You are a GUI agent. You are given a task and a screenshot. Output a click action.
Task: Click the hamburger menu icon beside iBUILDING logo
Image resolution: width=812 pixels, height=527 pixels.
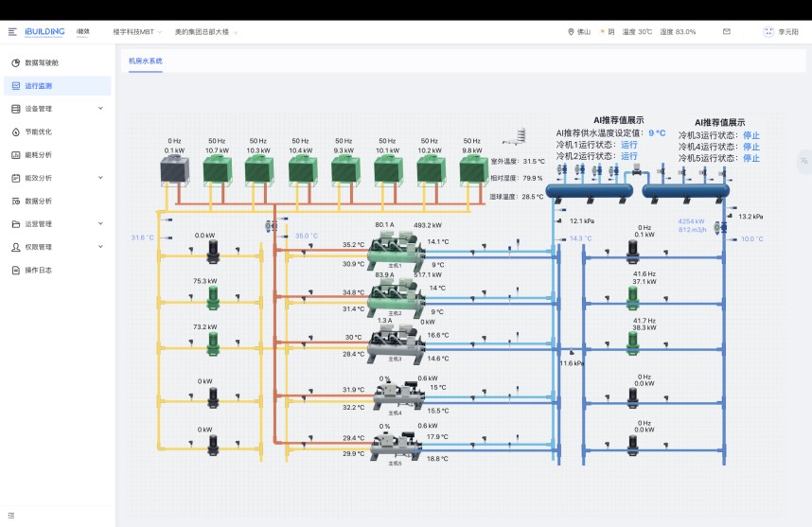pyautogui.click(x=12, y=31)
